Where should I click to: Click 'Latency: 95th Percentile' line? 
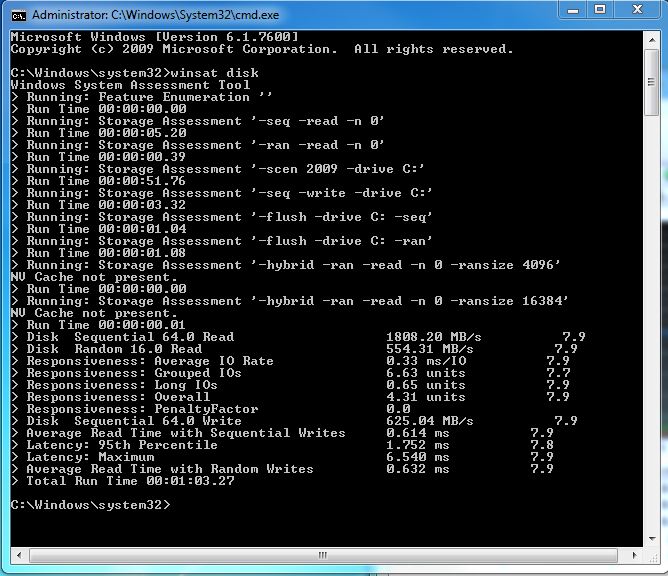point(122,445)
